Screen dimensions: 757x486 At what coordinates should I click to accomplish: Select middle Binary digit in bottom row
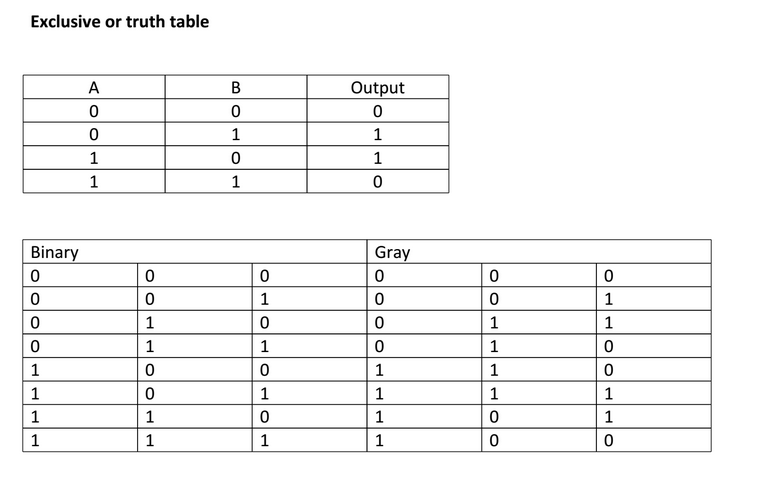(150, 441)
